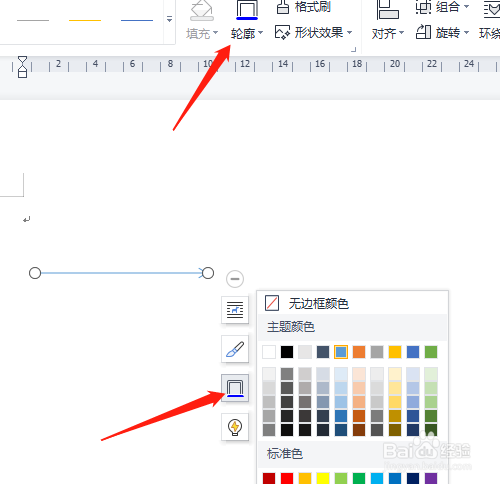The image size is (500, 484).
Task: Click the floating brush style button
Action: pos(235,349)
